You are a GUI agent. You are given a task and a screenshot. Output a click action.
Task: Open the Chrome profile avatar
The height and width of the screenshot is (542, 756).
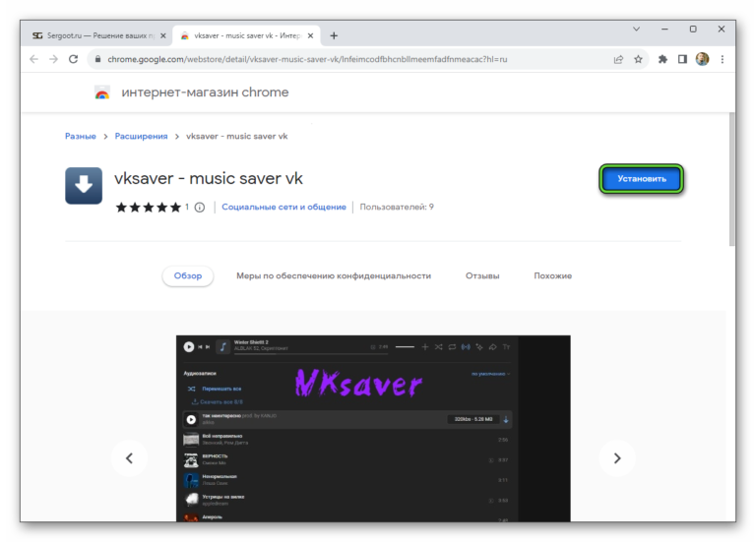click(702, 59)
